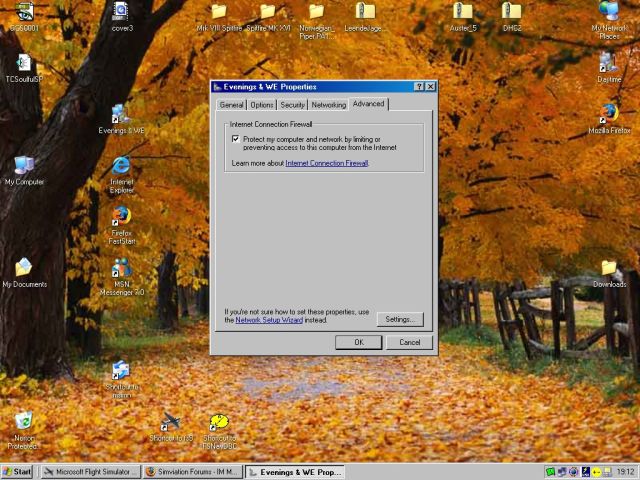Switch to the Security tab
This screenshot has width=640, height=480.
(293, 105)
